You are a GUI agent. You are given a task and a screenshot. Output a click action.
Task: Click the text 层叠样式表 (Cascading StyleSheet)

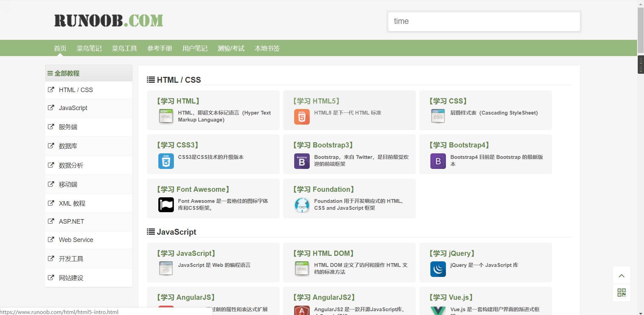tap(494, 113)
